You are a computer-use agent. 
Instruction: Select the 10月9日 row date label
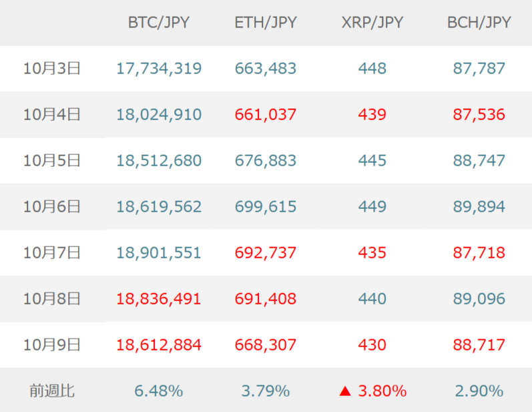coord(52,345)
